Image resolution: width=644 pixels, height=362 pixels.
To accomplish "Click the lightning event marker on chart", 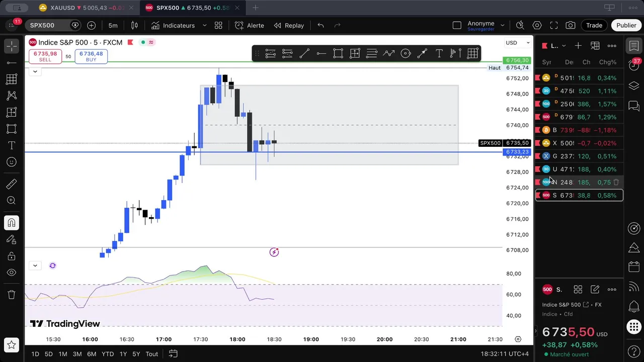I will click(x=274, y=252).
